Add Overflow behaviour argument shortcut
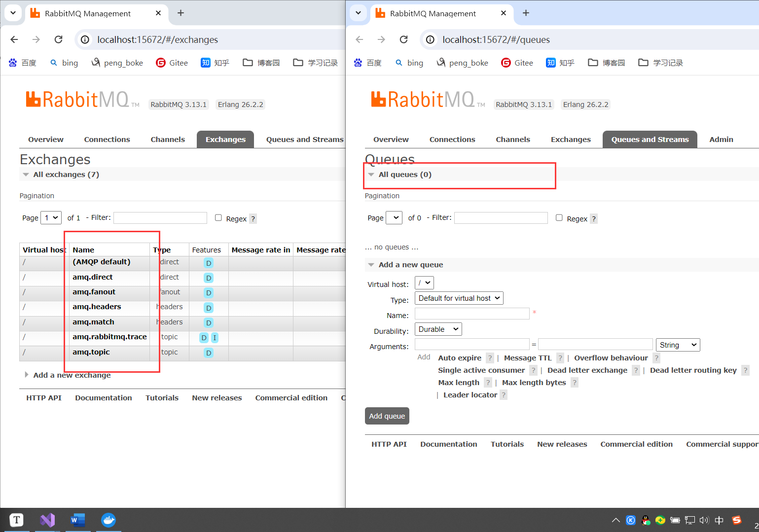The image size is (759, 532). coord(611,358)
